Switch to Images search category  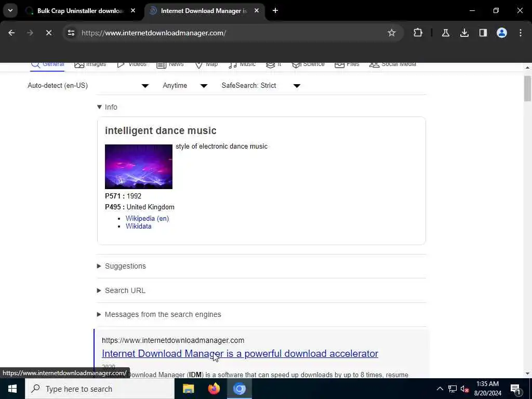(x=90, y=64)
